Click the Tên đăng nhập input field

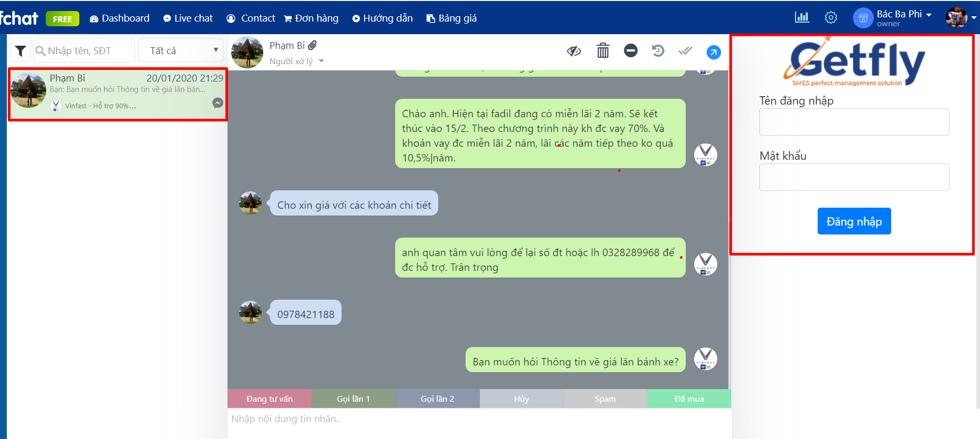pyautogui.click(x=854, y=122)
